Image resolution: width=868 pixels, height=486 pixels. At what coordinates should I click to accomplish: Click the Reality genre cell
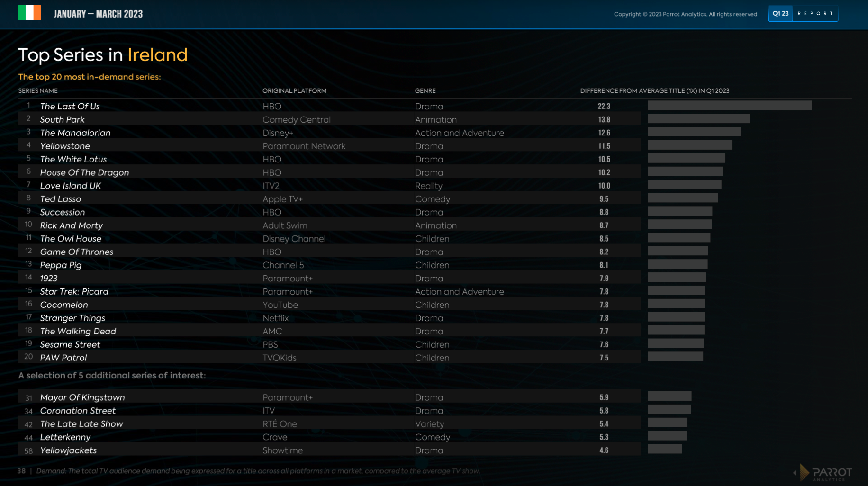point(428,186)
